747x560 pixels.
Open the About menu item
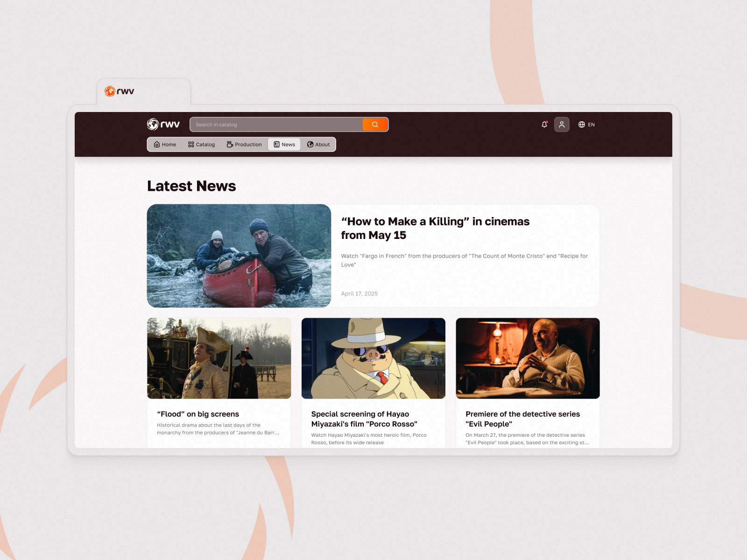pos(318,145)
